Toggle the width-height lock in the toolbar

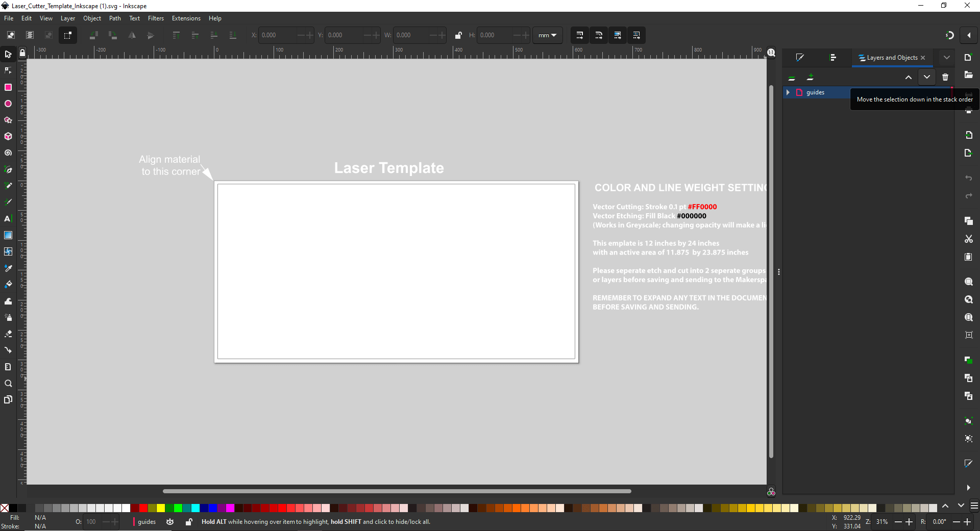pos(458,35)
